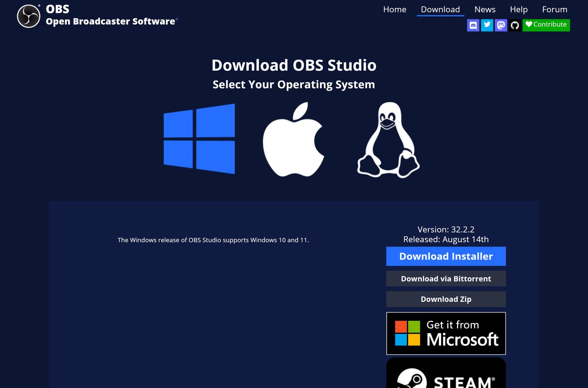Click the Steam badge
588x388 pixels.
click(x=446, y=373)
